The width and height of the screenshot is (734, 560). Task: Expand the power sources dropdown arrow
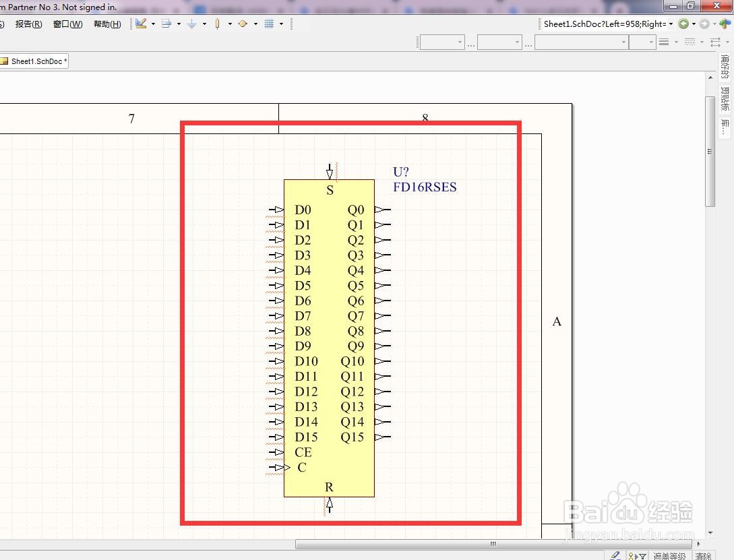pos(205,24)
